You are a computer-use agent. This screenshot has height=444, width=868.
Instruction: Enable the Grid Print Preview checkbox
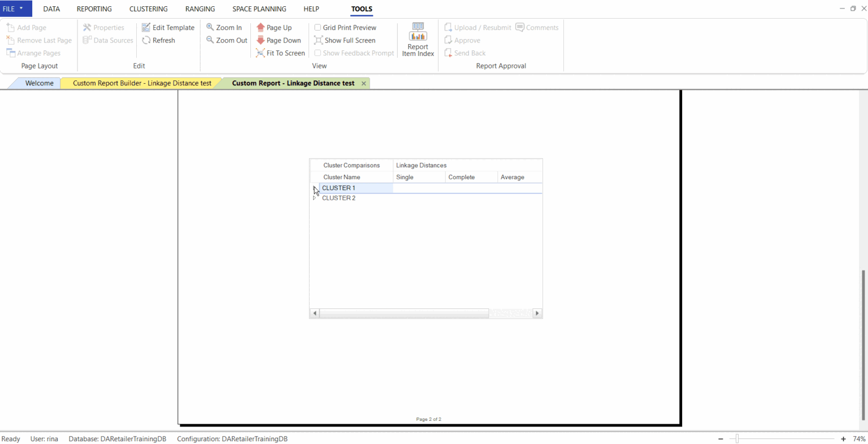point(318,27)
